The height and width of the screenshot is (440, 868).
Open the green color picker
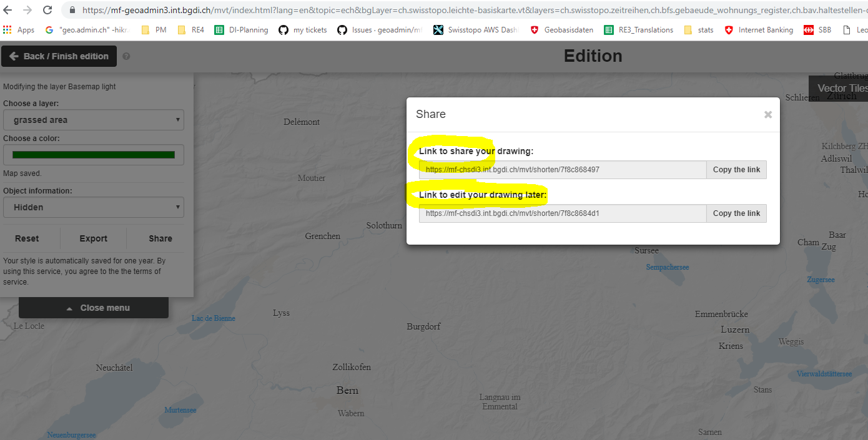coord(93,154)
